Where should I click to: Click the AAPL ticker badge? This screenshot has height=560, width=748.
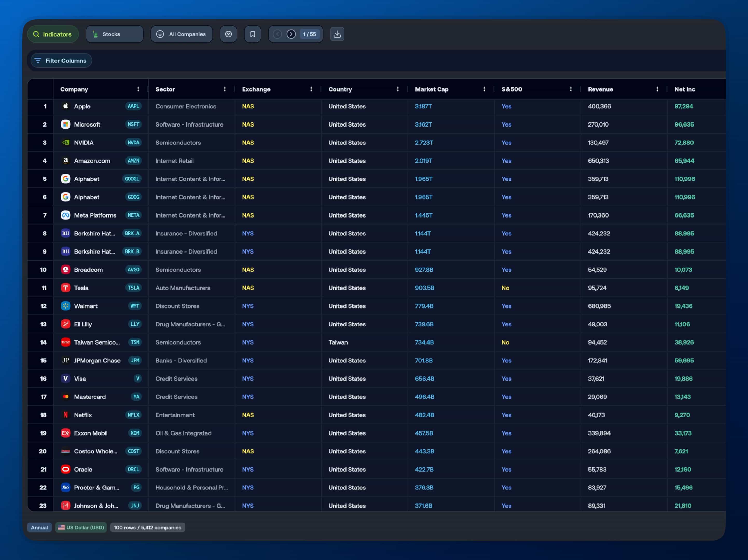click(x=133, y=106)
